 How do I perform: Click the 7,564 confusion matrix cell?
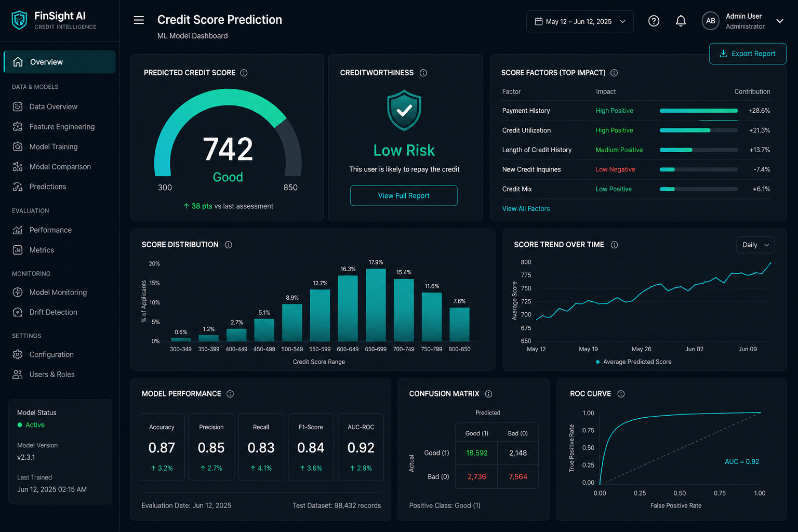(518, 476)
